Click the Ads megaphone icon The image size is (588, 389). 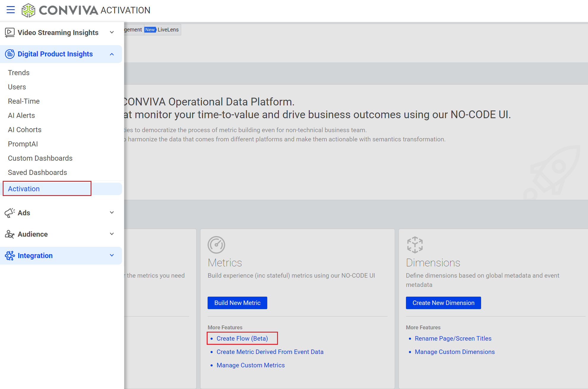(x=10, y=213)
